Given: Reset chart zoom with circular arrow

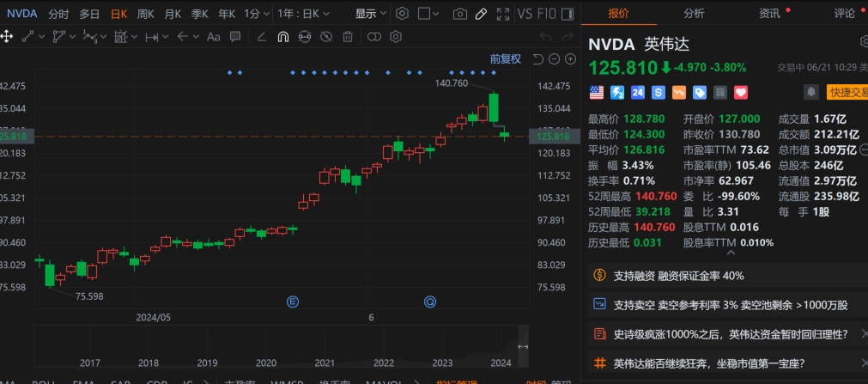Looking at the screenshot, I should 537,59.
